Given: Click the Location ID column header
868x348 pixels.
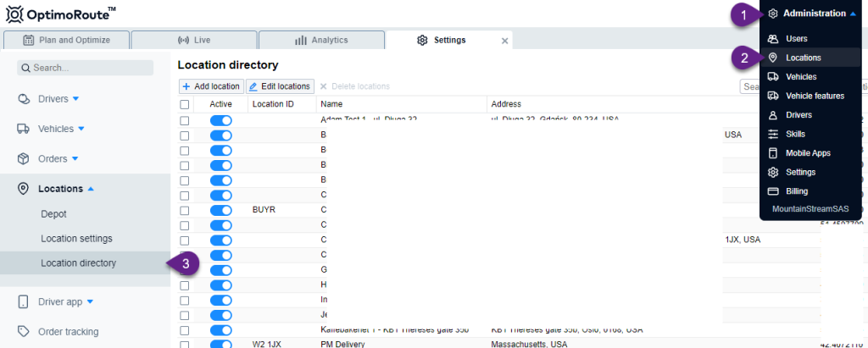Looking at the screenshot, I should [282, 104].
